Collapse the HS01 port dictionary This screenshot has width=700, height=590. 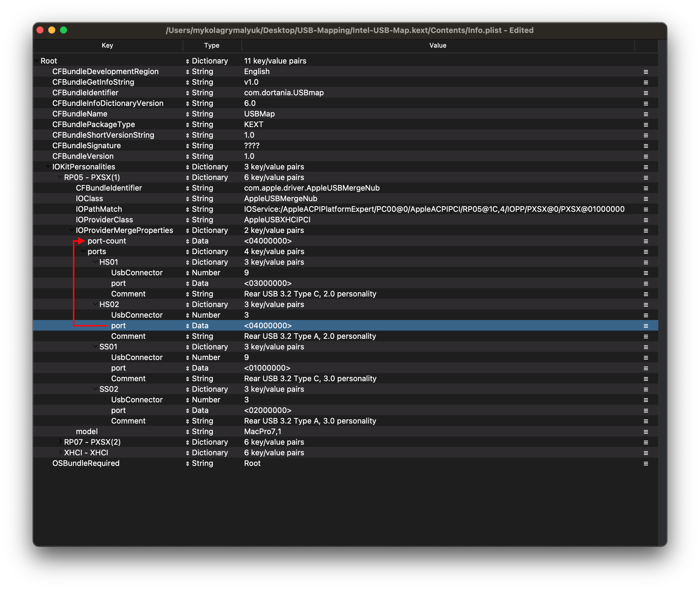click(x=95, y=262)
